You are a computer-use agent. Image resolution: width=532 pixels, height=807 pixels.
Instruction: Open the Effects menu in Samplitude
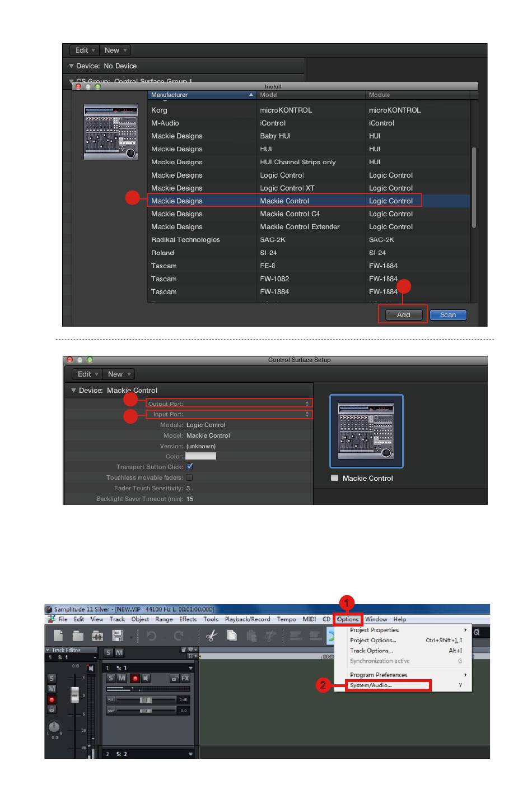tap(188, 619)
